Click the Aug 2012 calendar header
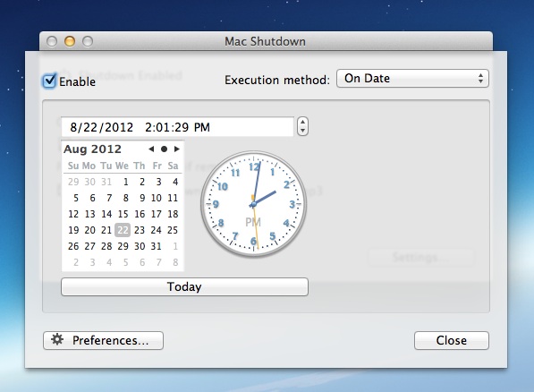This screenshot has height=392, width=534. pyautogui.click(x=92, y=149)
